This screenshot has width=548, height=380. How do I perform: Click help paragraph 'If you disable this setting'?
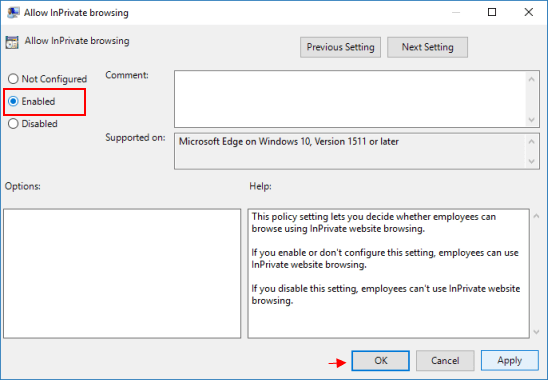(385, 295)
